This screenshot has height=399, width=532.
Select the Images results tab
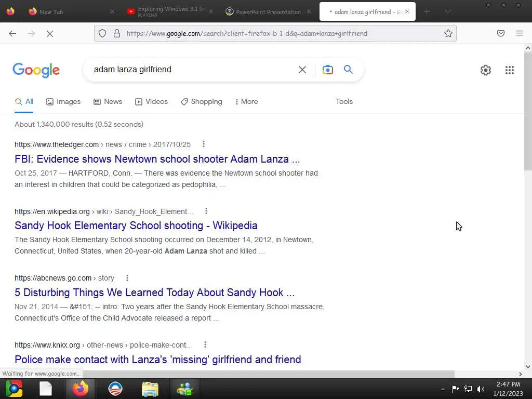coord(63,101)
